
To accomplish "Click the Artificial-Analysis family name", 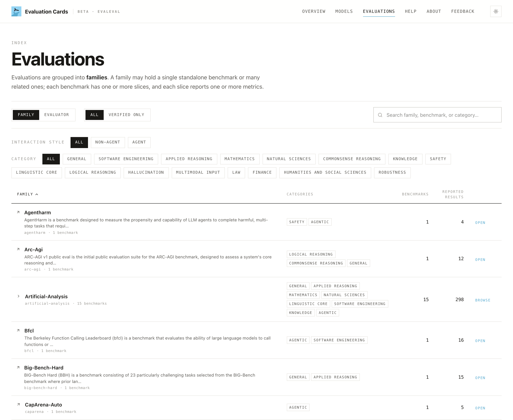I will point(46,297).
